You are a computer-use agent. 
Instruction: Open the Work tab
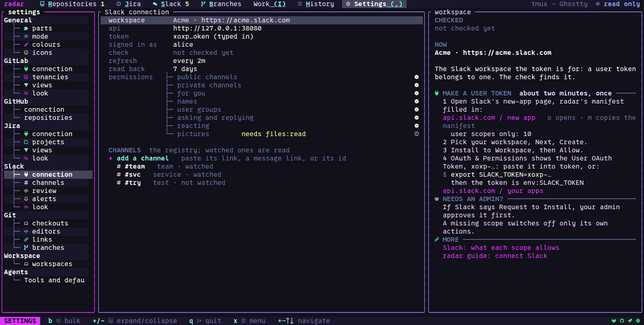point(269,4)
